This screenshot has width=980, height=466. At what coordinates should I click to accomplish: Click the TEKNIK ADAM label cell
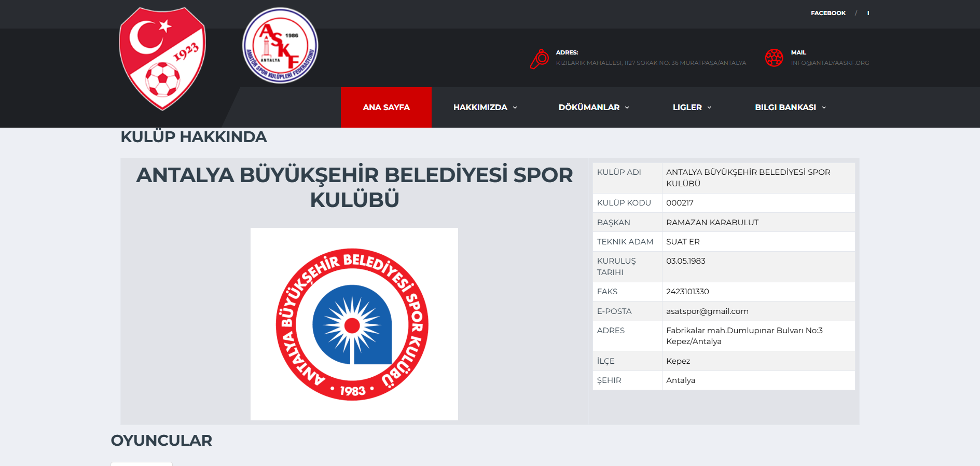[627, 242]
